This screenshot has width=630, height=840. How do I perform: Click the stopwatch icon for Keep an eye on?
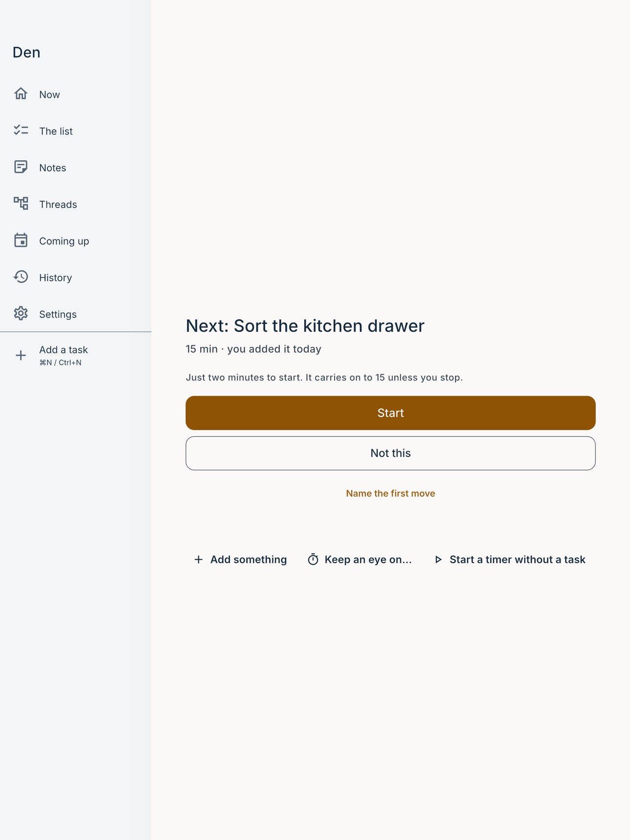tap(313, 559)
